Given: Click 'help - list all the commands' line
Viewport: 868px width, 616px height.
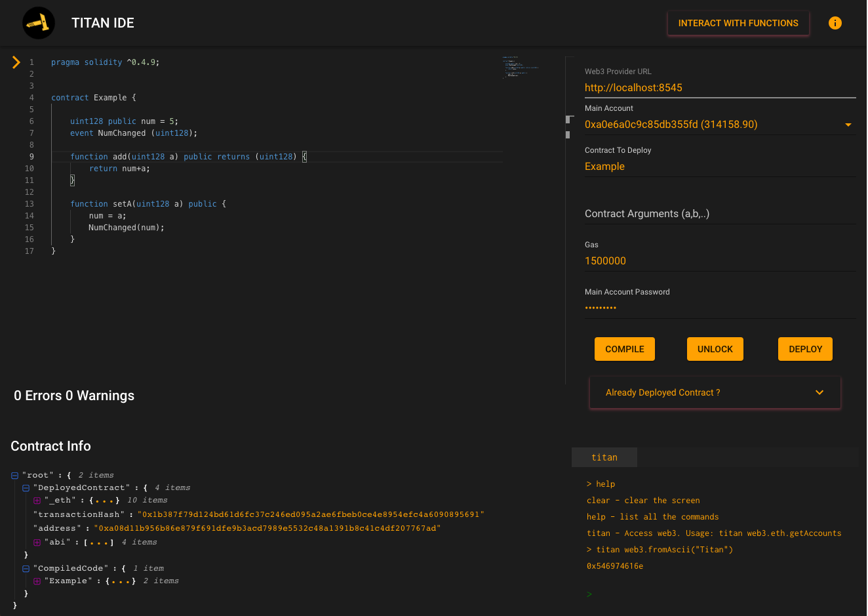Looking at the screenshot, I should point(653,517).
